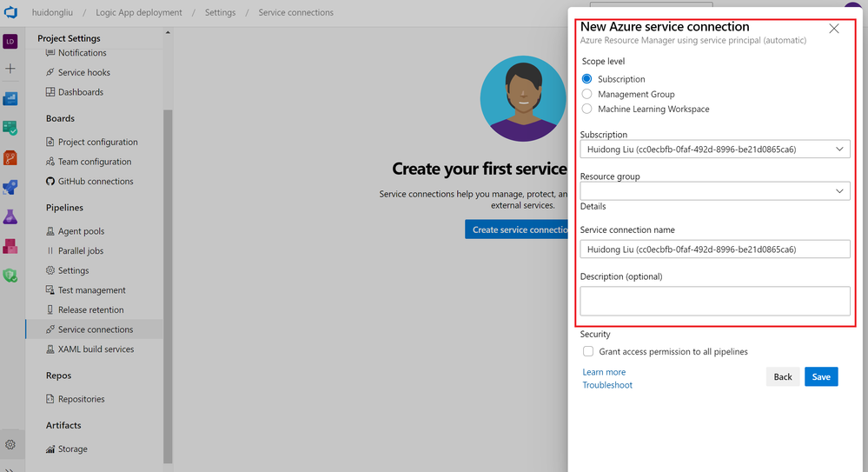
Task: Click Repositories icon in sidebar
Action: 50,399
